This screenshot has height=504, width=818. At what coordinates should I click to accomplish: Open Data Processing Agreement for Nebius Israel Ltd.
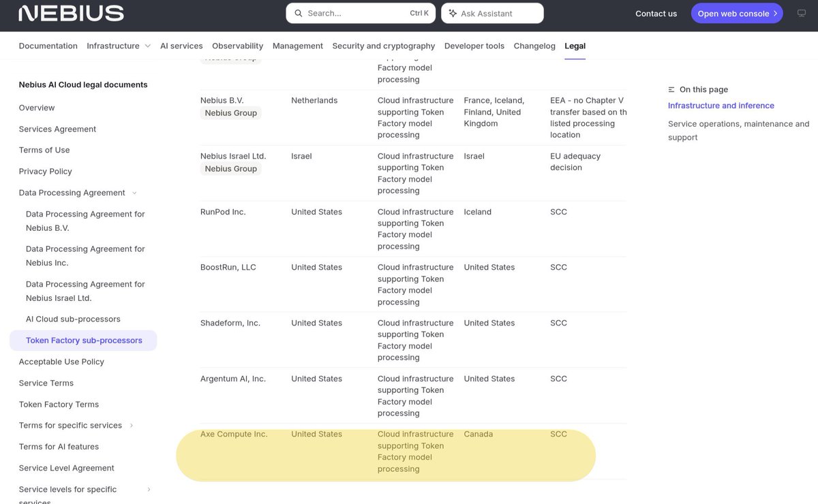click(x=85, y=291)
